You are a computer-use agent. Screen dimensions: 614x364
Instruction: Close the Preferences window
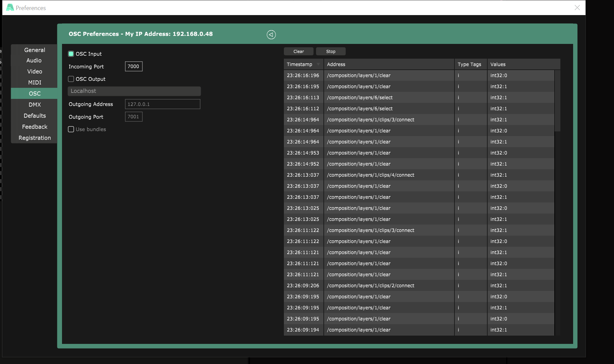click(577, 8)
